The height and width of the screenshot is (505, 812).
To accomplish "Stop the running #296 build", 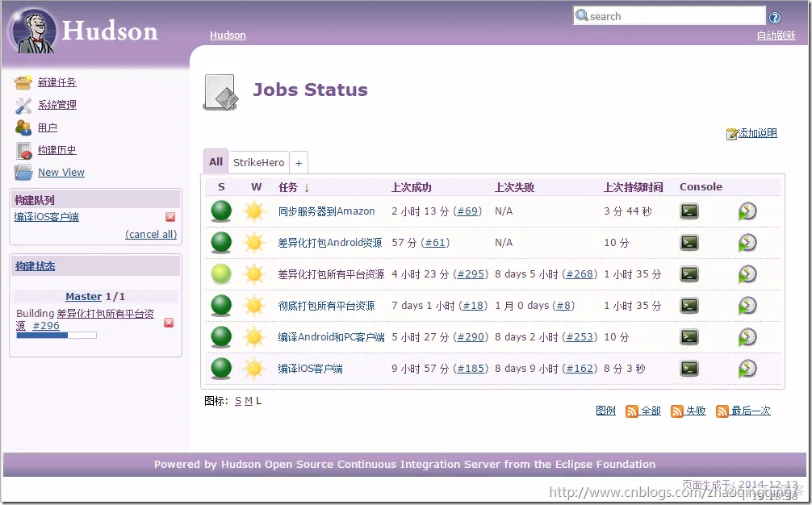I will pos(169,323).
